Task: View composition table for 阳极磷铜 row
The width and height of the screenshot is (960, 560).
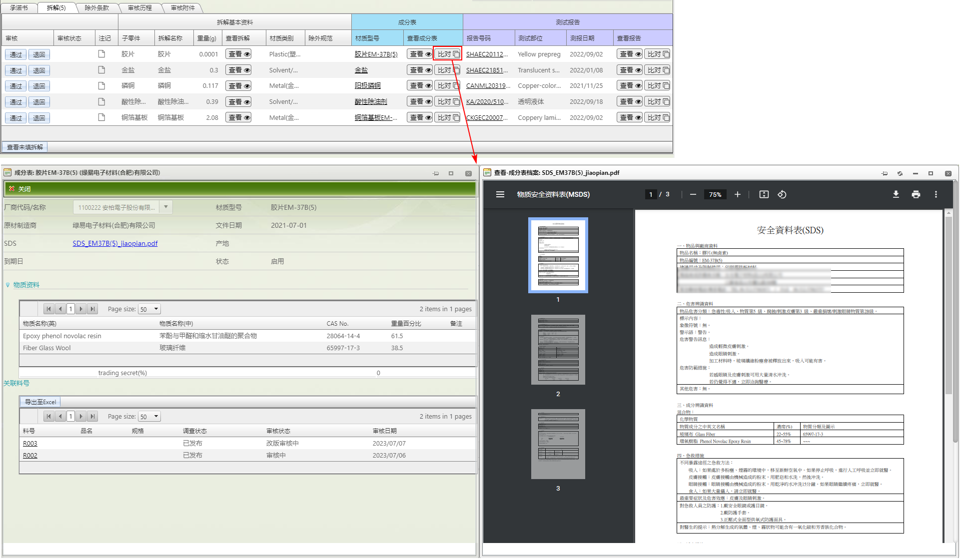Action: pyautogui.click(x=420, y=86)
